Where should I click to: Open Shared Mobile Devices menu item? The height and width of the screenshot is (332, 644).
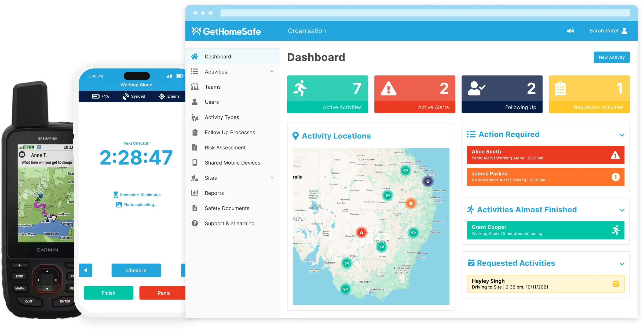(x=232, y=163)
